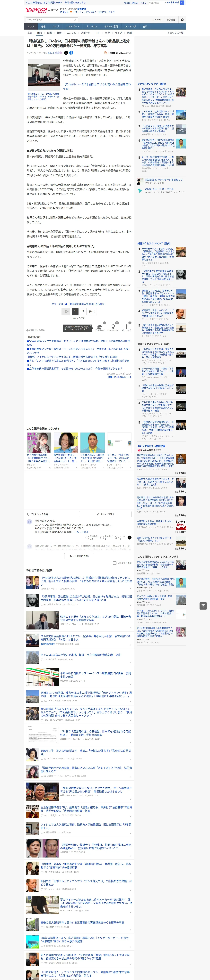Select the 国際 category
Viewport: 210px width, 980px height.
click(x=49, y=33)
